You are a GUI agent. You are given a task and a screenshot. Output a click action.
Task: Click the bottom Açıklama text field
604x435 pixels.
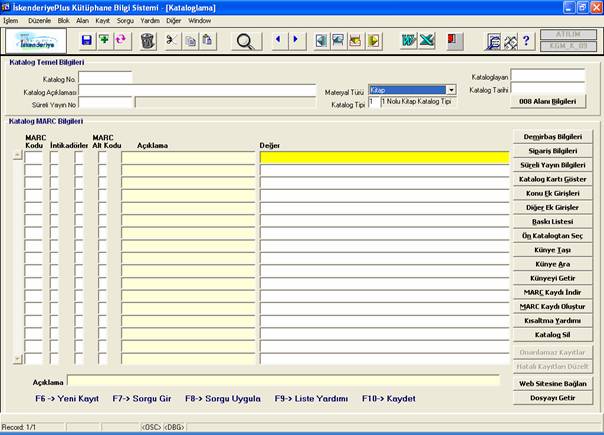click(284, 381)
